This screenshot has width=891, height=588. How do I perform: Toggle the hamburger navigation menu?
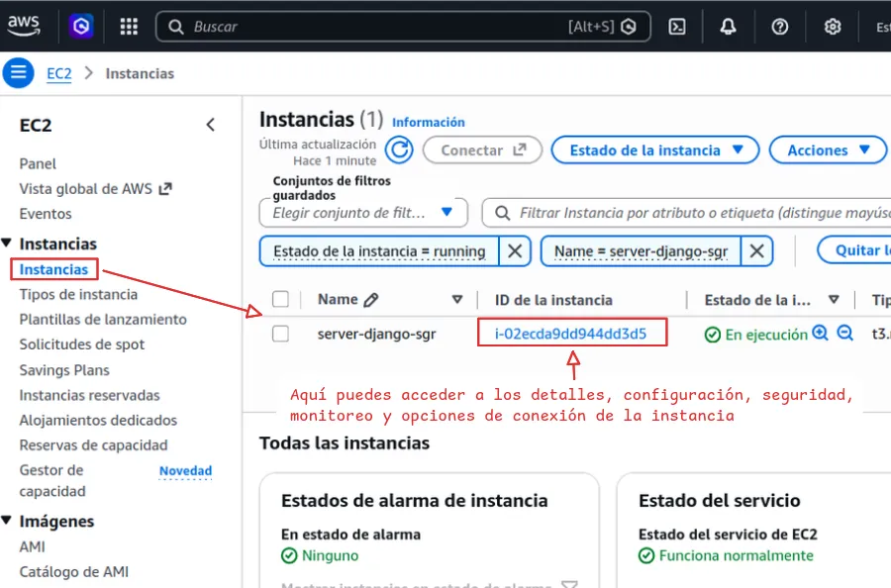18,72
